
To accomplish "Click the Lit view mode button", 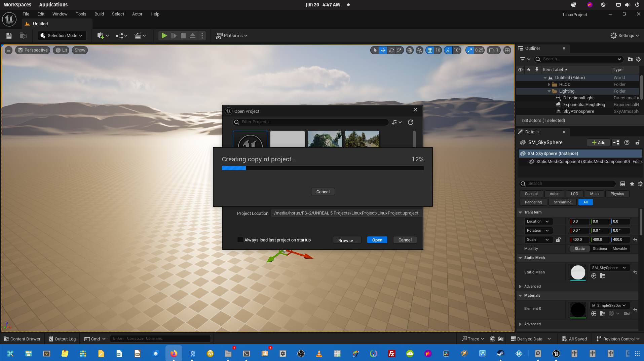I will click(61, 50).
